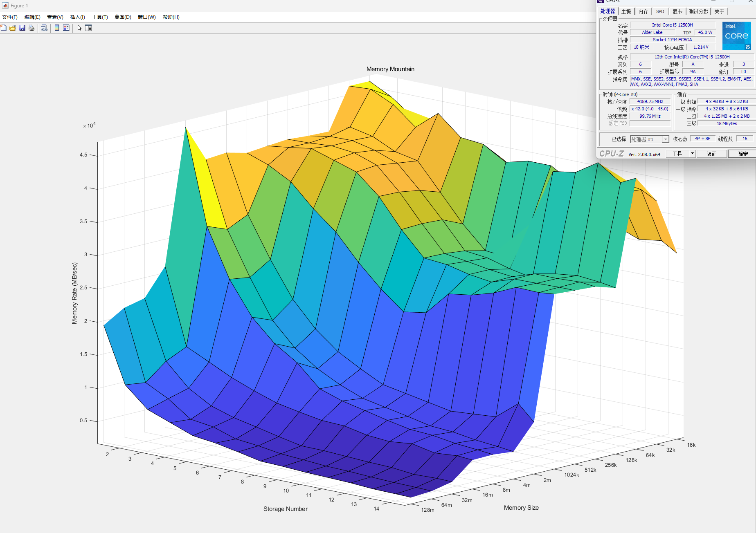756x533 pixels.
Task: Click the Intel Core i5 logo image
Action: (736, 36)
